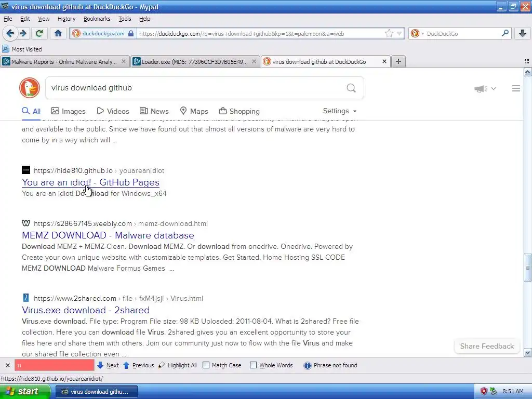Open the Edit menu

[x=25, y=19]
